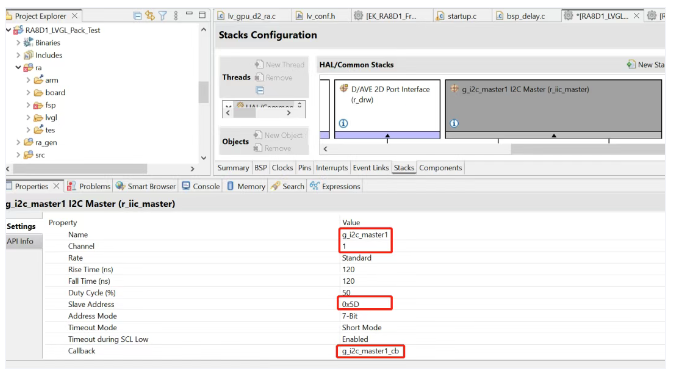Expand the Binaries tree node
The height and width of the screenshot is (374, 673).
[18, 43]
